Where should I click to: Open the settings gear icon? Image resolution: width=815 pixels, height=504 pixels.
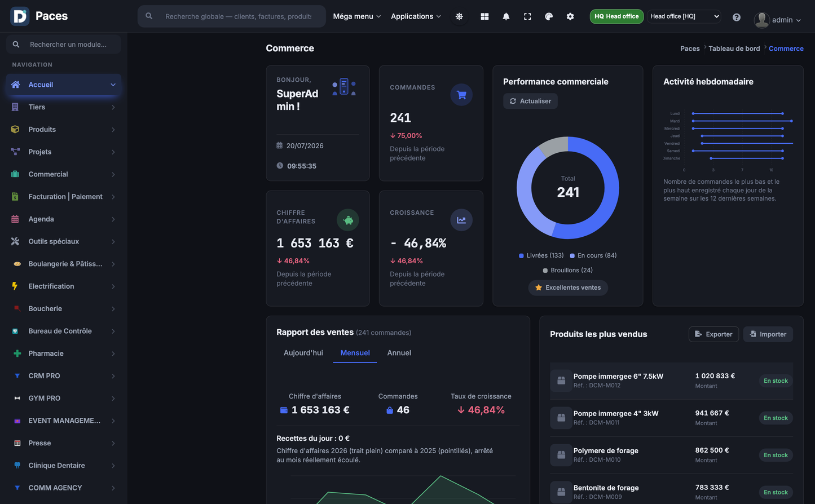pyautogui.click(x=570, y=16)
